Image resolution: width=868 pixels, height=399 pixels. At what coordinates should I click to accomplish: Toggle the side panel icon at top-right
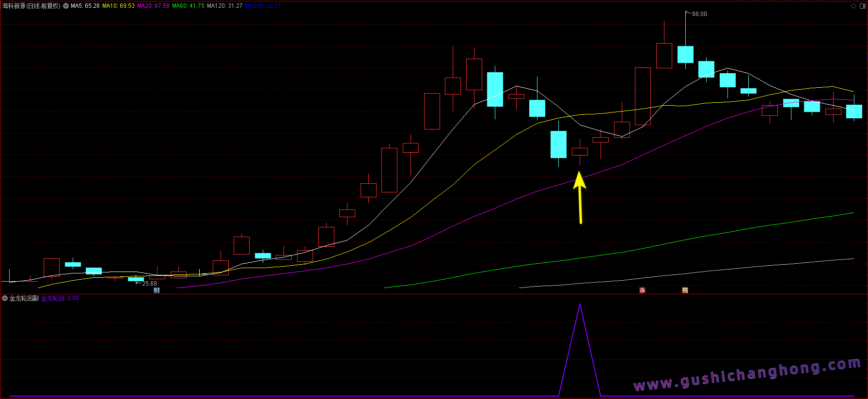(862, 6)
